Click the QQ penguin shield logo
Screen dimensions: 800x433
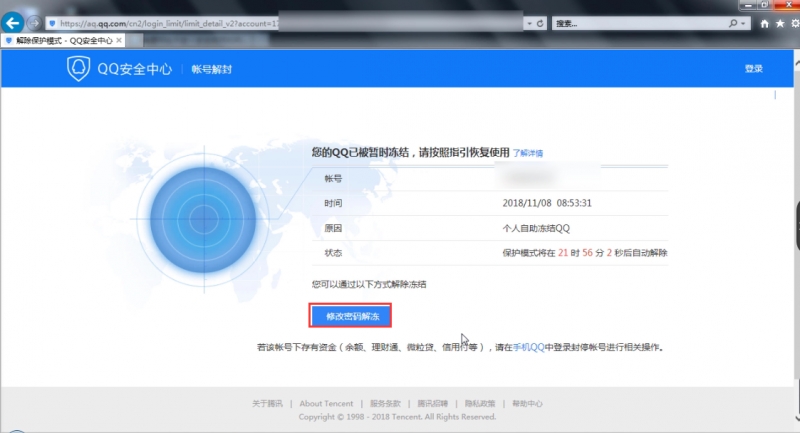(x=78, y=68)
